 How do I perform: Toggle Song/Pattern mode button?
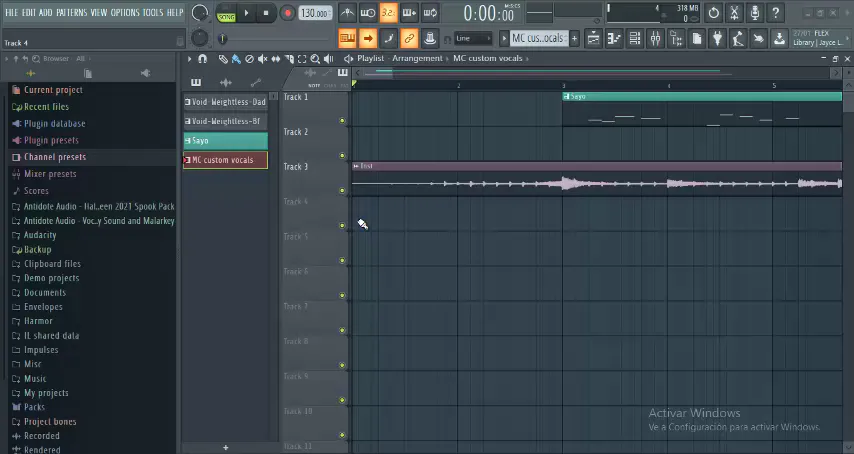point(225,13)
